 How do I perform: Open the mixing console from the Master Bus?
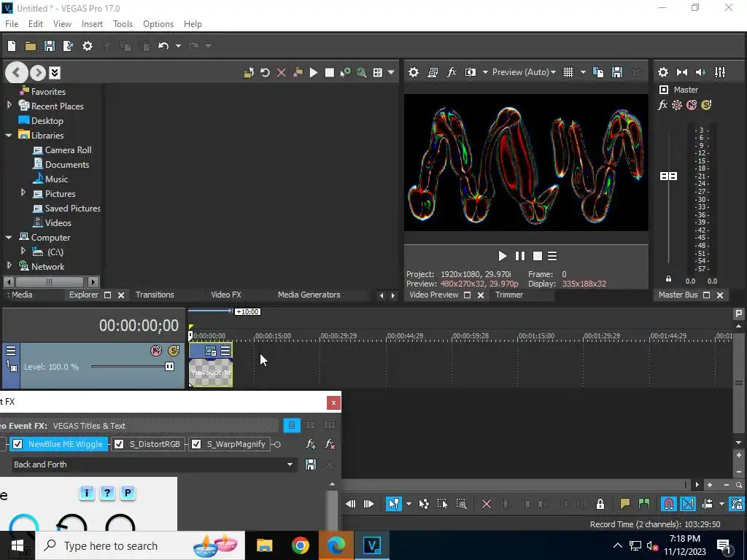point(720,72)
